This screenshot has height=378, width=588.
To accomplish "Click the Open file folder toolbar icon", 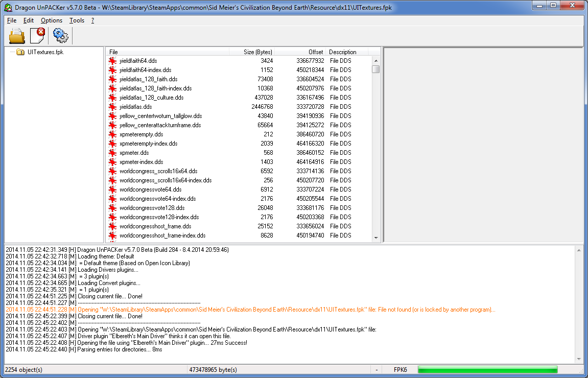I will [17, 36].
